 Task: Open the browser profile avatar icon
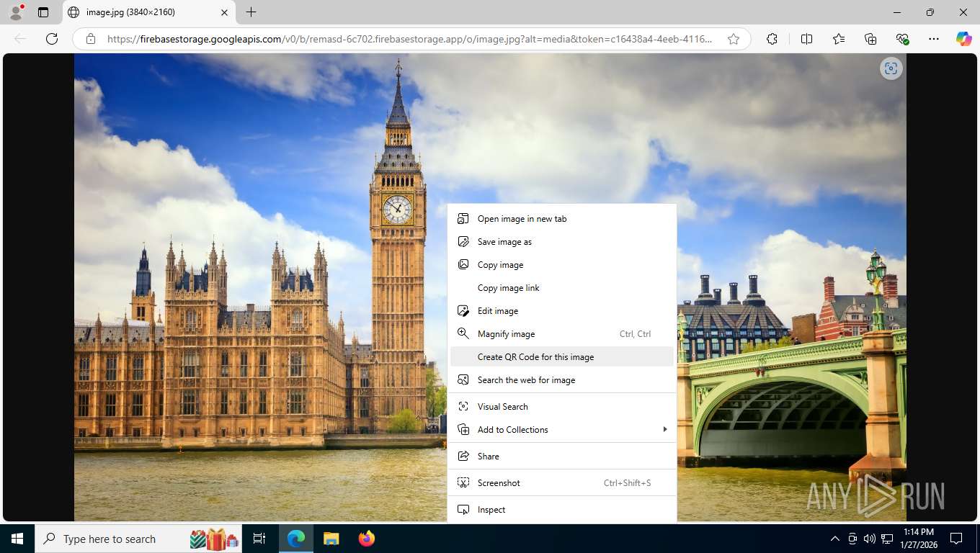[16, 12]
